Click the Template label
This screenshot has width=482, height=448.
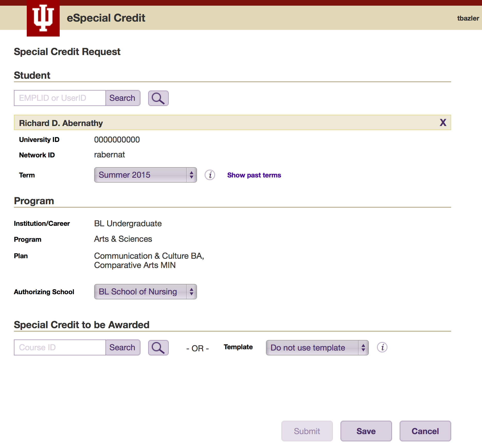238,347
